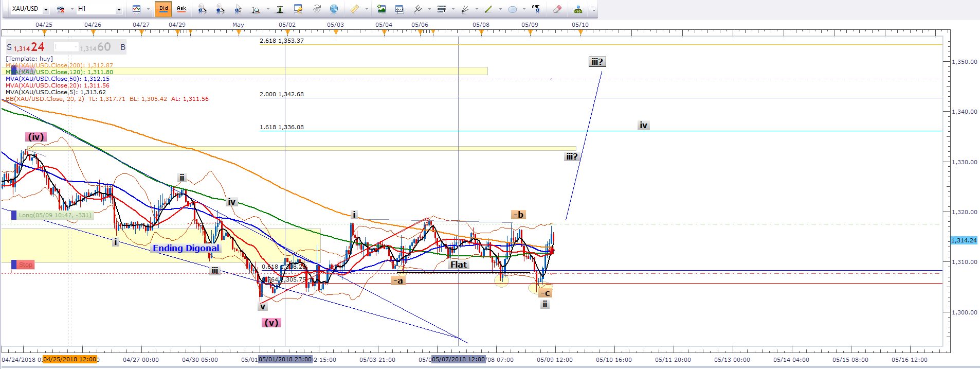The height and width of the screenshot is (369, 980).
Task: Click the hierarchy tree icon
Action: (x=578, y=9)
